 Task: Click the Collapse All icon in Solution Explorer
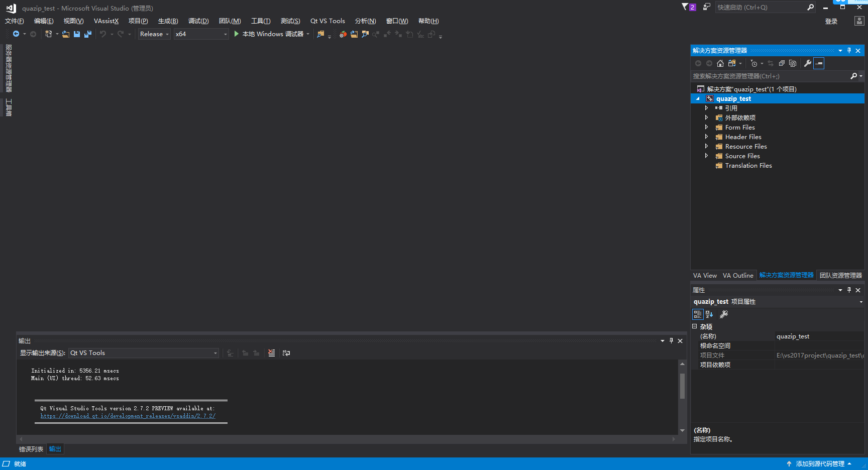click(782, 63)
